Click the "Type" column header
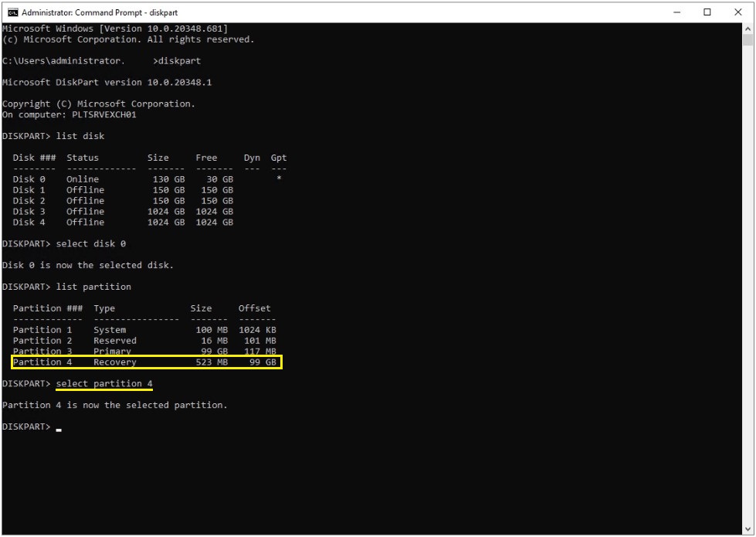Image resolution: width=756 pixels, height=537 pixels. (x=104, y=308)
